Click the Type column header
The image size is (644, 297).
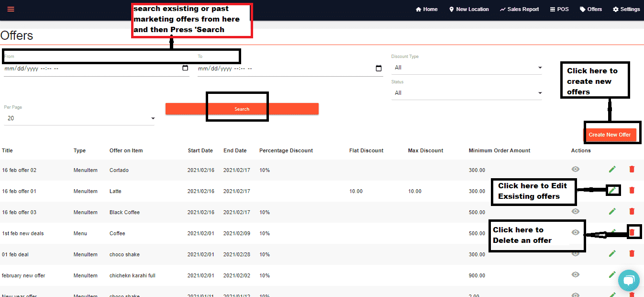click(x=79, y=150)
